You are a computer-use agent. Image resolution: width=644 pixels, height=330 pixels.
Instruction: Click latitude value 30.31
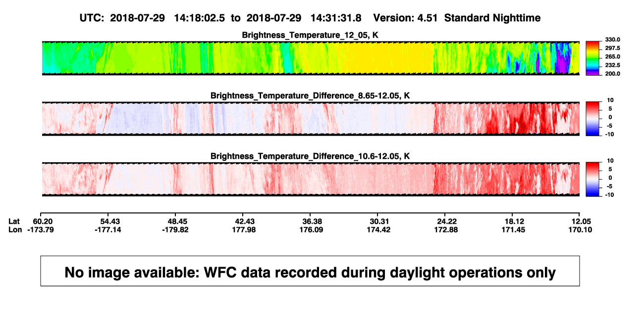click(378, 221)
